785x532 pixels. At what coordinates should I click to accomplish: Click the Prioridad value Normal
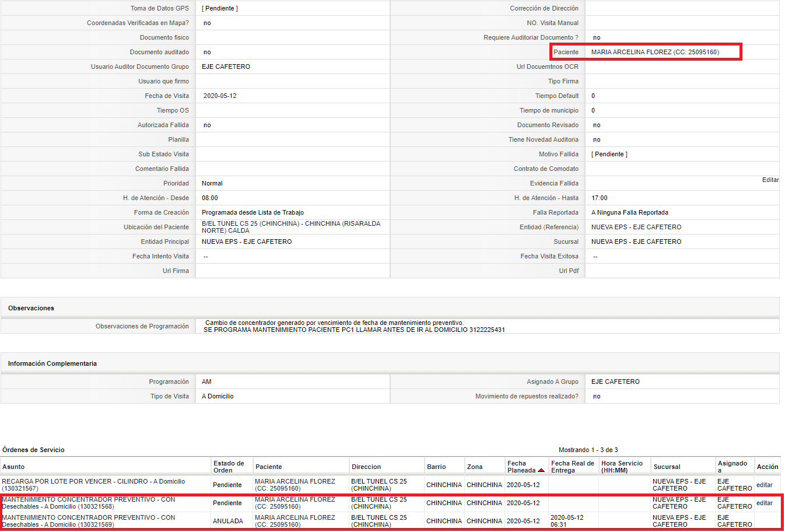click(x=212, y=183)
